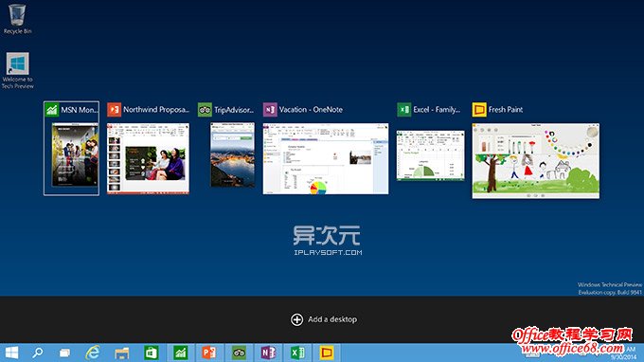Click the "TripAdvisor..." title text
644x362 pixels.
234,110
